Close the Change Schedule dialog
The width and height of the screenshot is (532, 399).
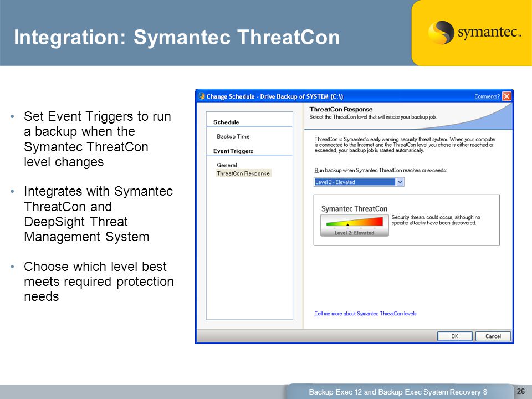[x=507, y=96]
